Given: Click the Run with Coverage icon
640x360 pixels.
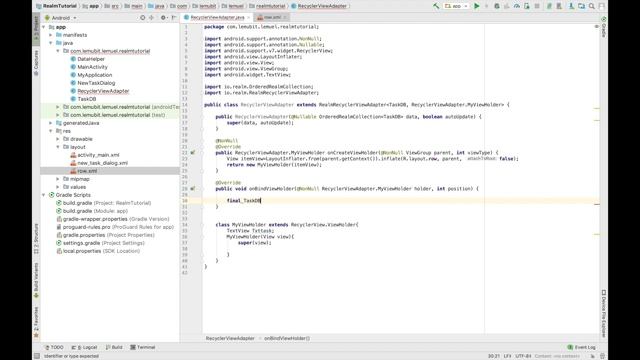Looking at the screenshot, I should [x=507, y=6].
